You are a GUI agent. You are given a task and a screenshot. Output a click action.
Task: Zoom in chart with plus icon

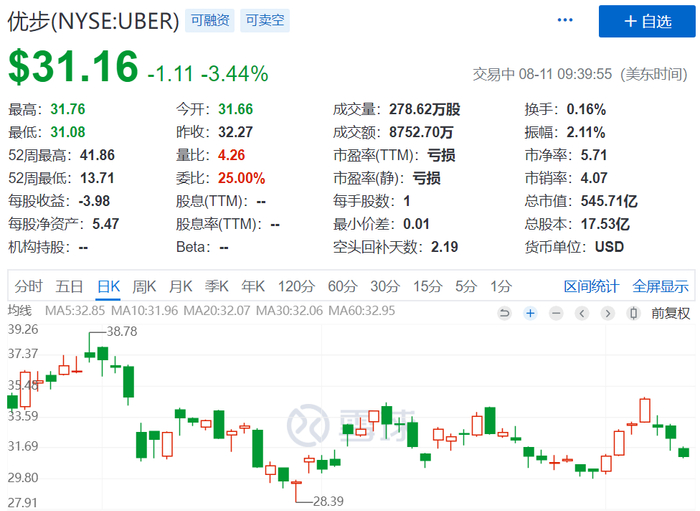530,313
